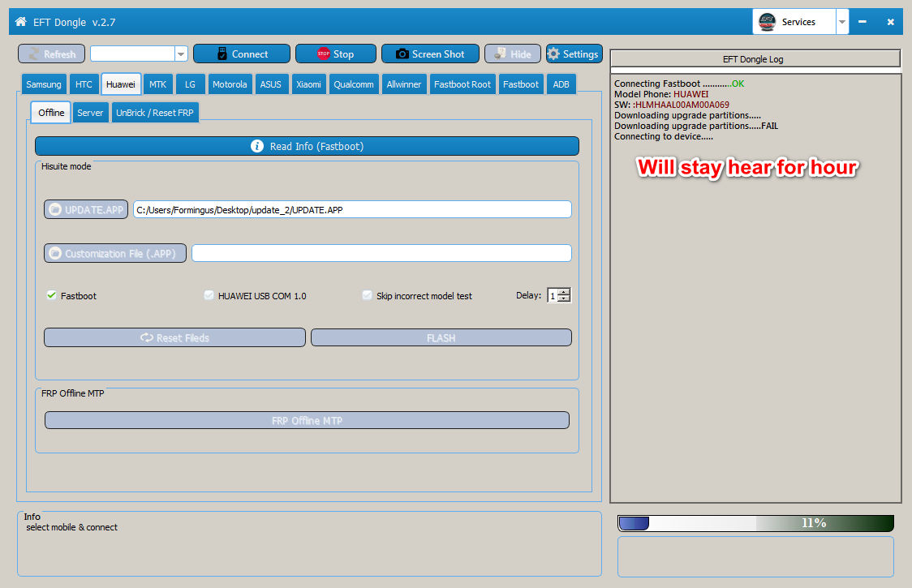
Task: Click the Reset Fileds button
Action: [x=174, y=337]
